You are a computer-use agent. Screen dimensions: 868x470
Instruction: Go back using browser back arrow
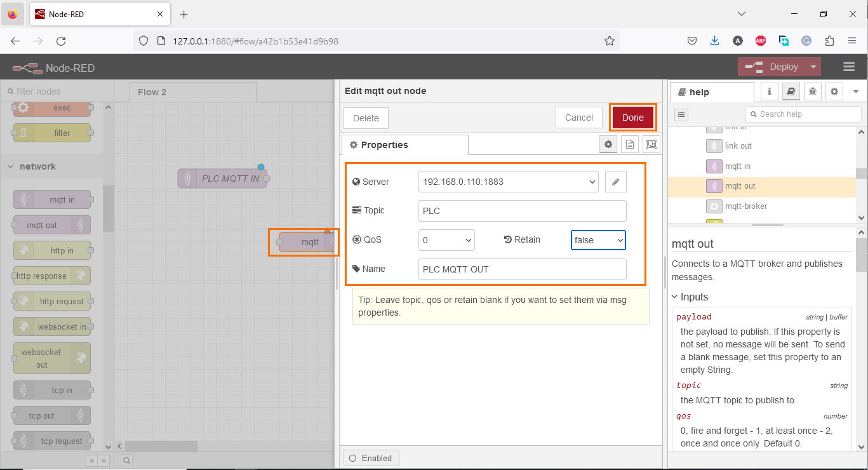[15, 41]
